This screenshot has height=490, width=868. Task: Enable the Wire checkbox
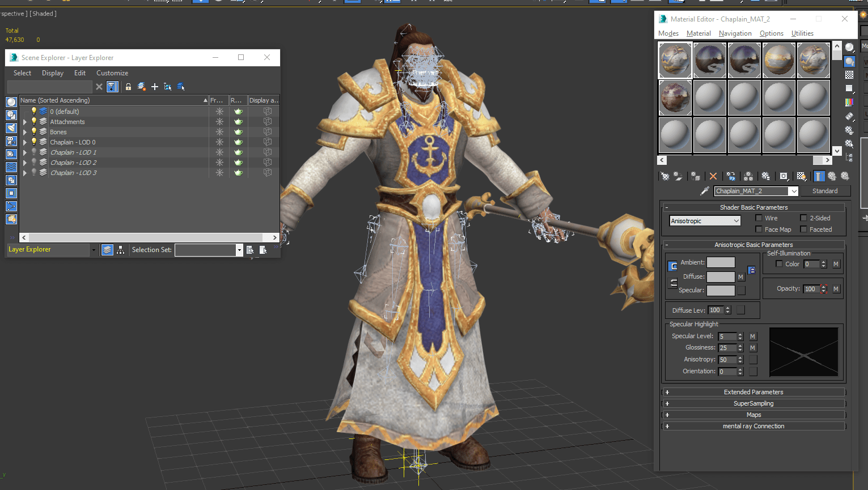click(x=759, y=218)
